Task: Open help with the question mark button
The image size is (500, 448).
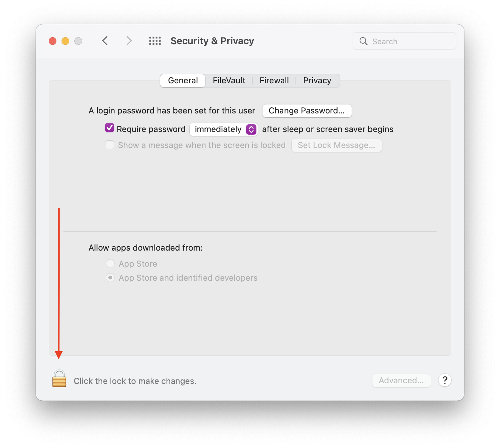Action: pos(445,380)
